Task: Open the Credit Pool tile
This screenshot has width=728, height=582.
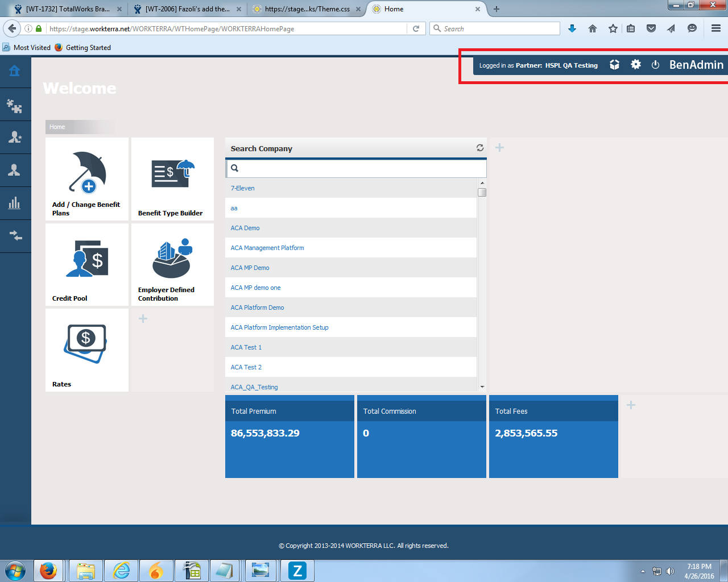Action: [x=87, y=264]
